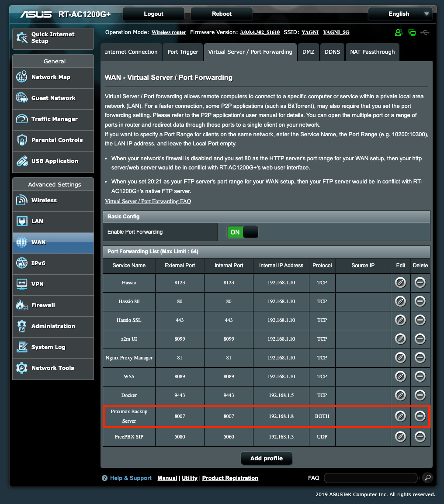Open Virtual Server / Port Forwarding FAQ link
Screen dimensions: 444x504
click(x=148, y=201)
